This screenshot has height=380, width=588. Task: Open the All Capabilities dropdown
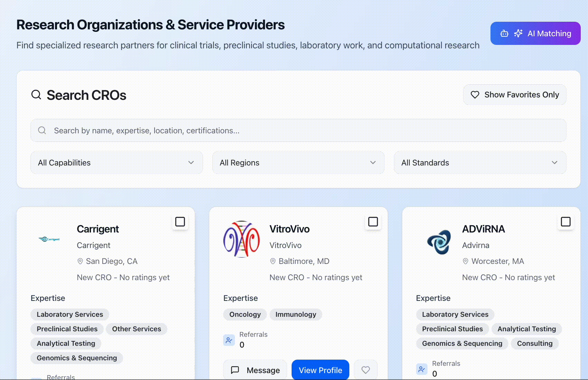coord(117,163)
